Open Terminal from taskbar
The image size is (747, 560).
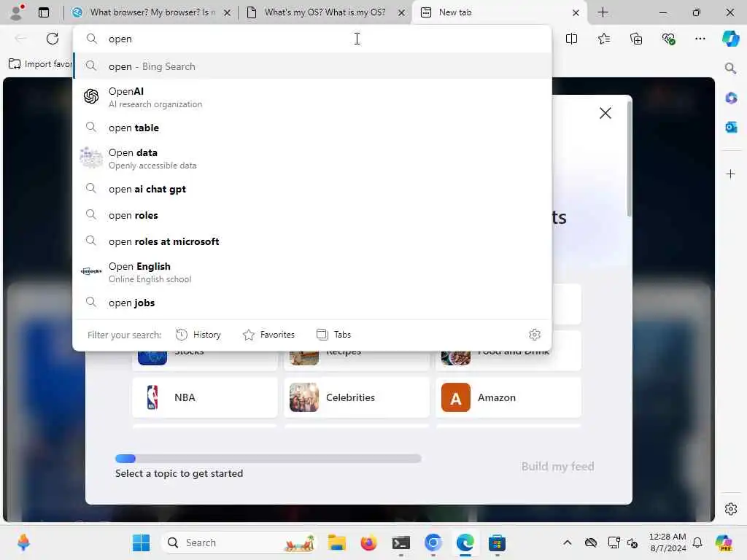coord(400,542)
